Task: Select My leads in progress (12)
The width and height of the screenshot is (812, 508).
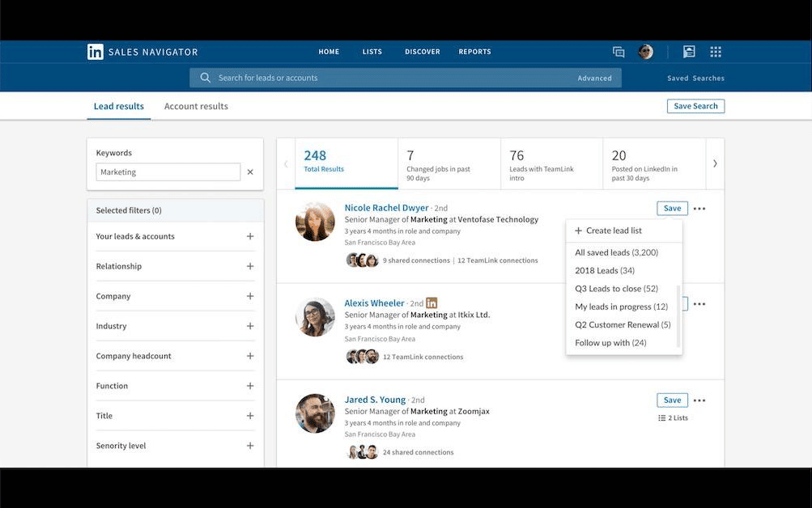Action: (x=622, y=307)
